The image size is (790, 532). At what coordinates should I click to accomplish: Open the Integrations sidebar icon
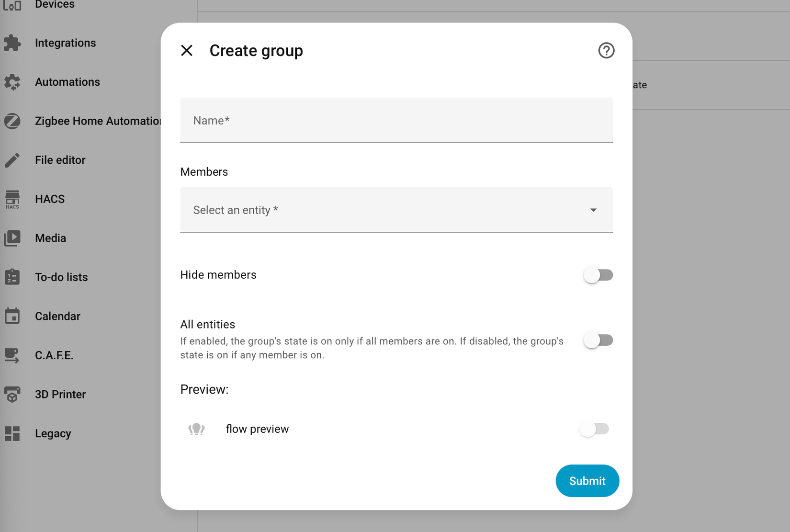13,43
